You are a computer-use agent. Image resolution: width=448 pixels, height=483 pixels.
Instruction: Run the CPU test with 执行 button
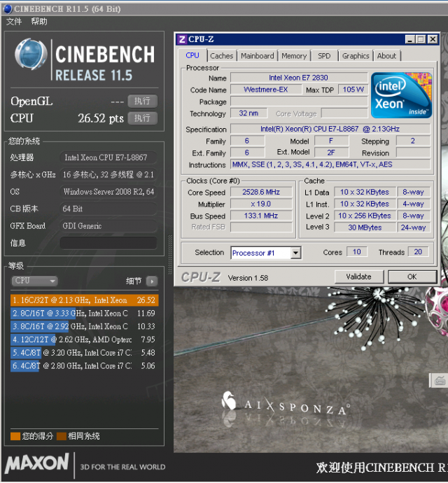pyautogui.click(x=143, y=118)
